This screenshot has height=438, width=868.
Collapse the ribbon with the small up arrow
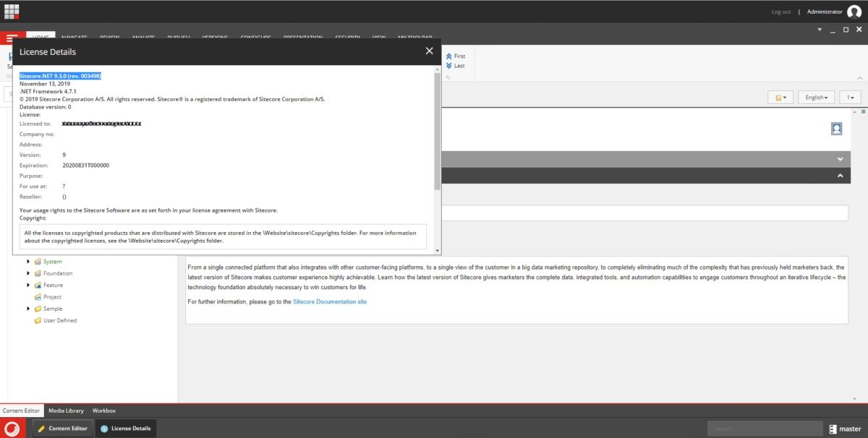[859, 77]
